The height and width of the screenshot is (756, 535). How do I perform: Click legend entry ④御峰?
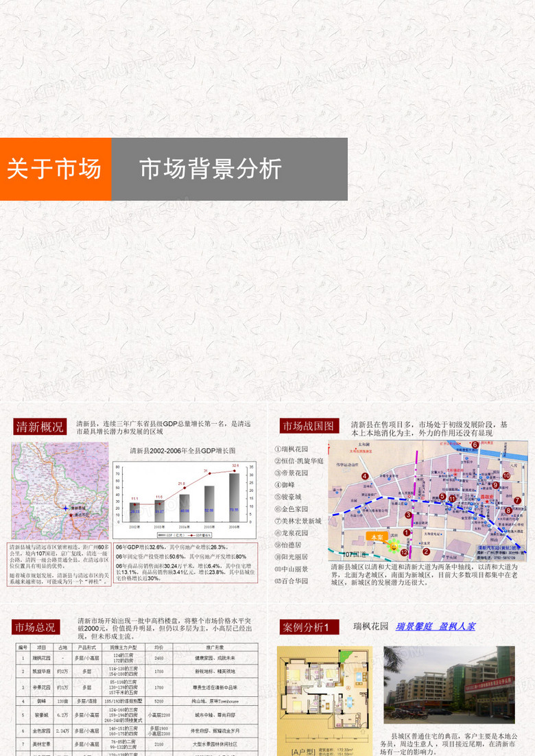pyautogui.click(x=285, y=485)
